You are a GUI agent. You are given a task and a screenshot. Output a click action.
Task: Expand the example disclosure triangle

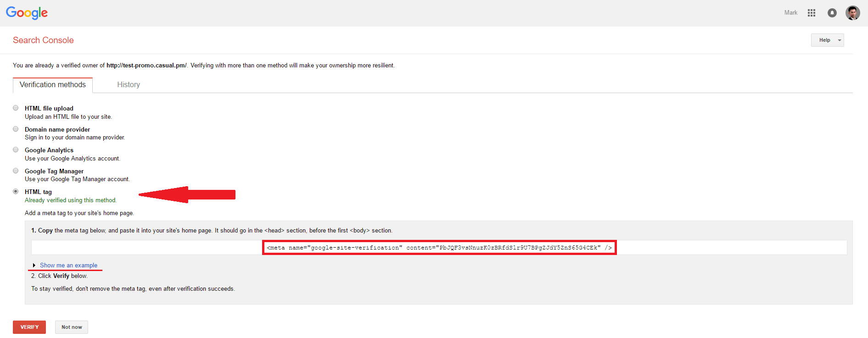pos(34,266)
